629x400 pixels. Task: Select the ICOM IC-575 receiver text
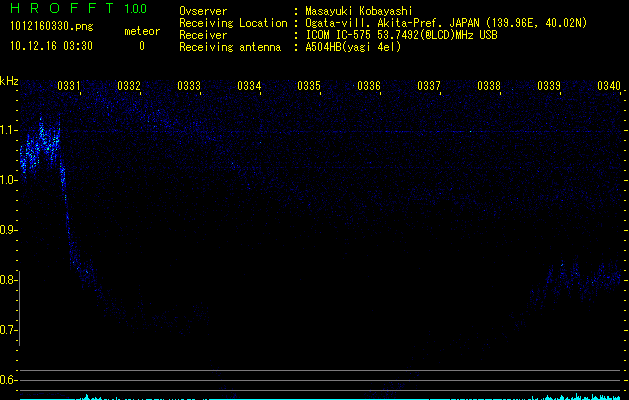coord(401,35)
